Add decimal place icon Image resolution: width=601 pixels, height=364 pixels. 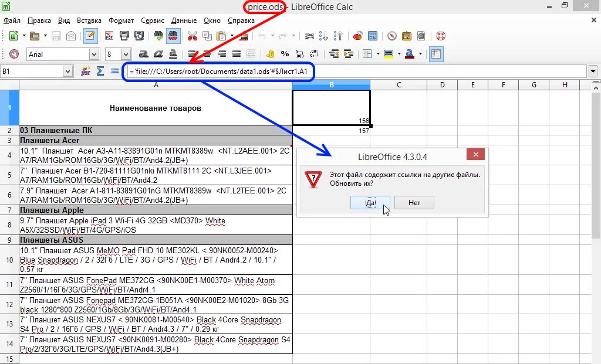tap(300, 54)
